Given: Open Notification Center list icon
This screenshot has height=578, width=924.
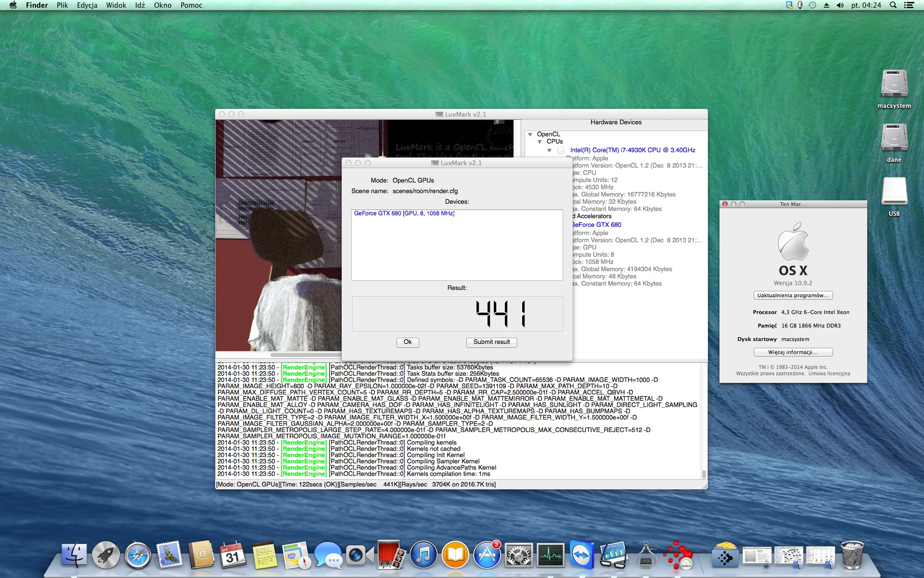Looking at the screenshot, I should [909, 5].
